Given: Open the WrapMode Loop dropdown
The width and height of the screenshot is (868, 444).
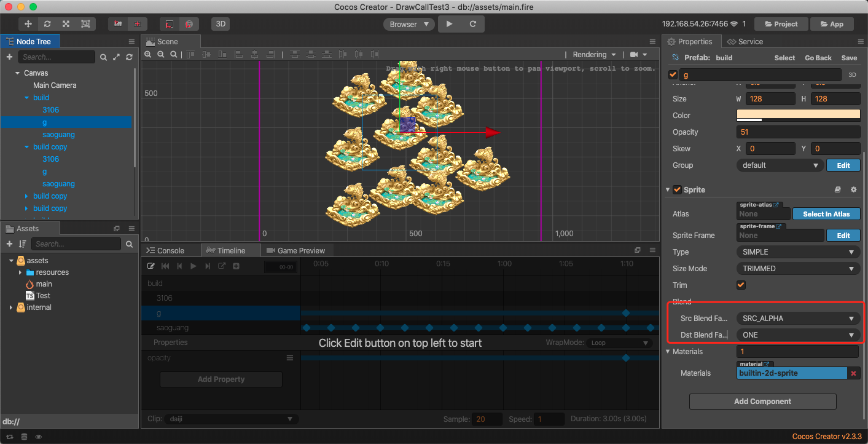Looking at the screenshot, I should point(620,343).
